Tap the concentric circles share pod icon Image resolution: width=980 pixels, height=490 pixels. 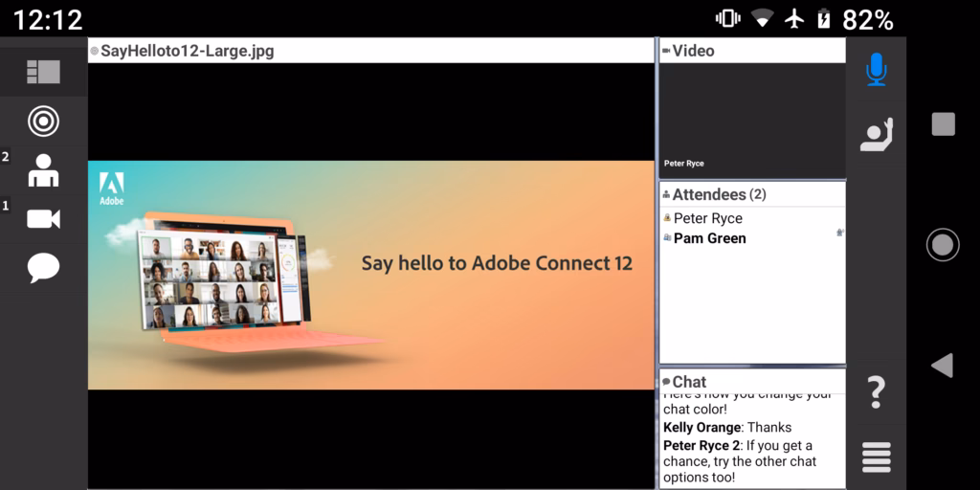43,122
